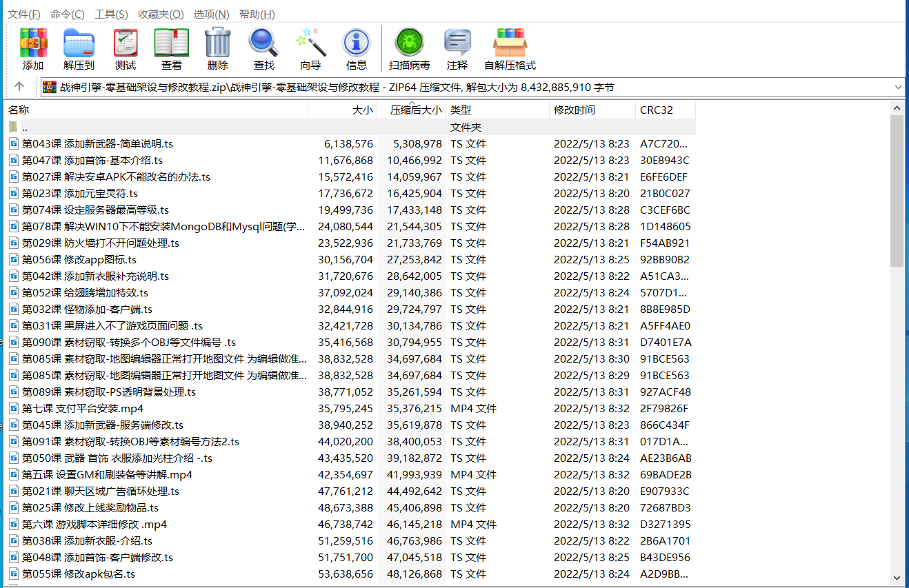Click the 信息 (Info) icon
The height and width of the screenshot is (588, 909).
[x=357, y=48]
